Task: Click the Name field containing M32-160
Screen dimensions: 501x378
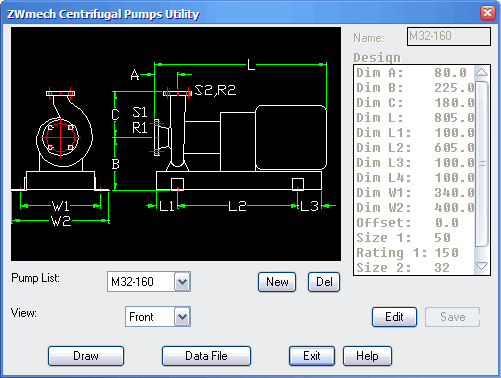Action: [x=449, y=36]
